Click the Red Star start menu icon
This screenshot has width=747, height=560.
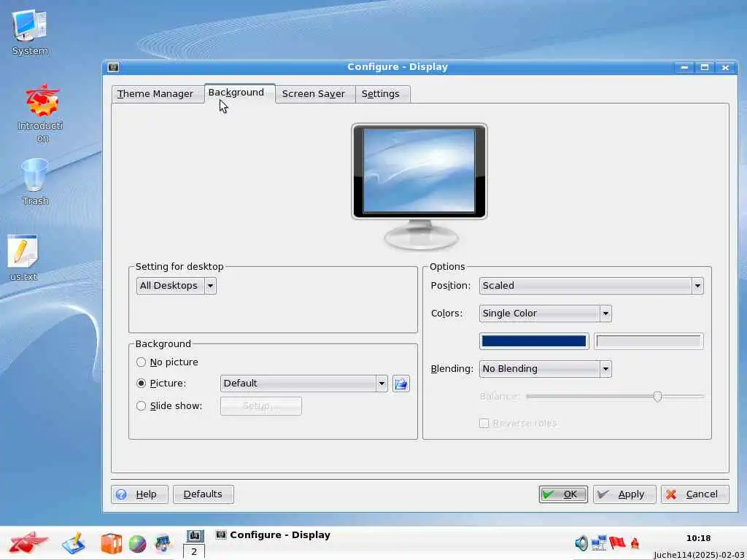point(28,542)
